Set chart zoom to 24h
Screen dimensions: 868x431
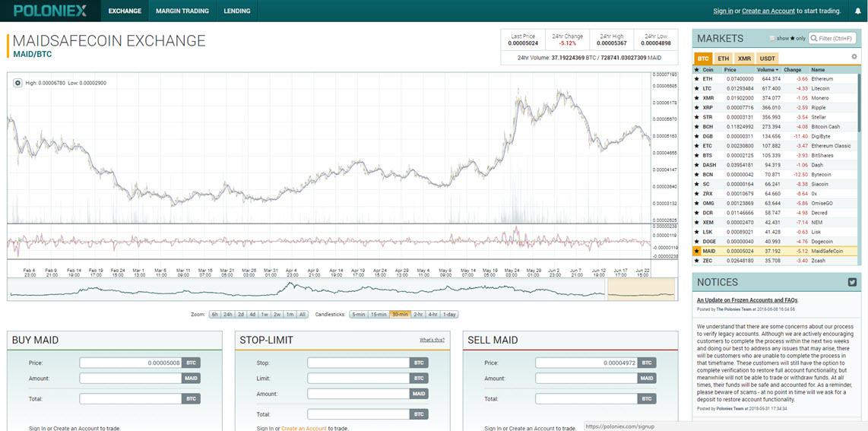tap(227, 314)
